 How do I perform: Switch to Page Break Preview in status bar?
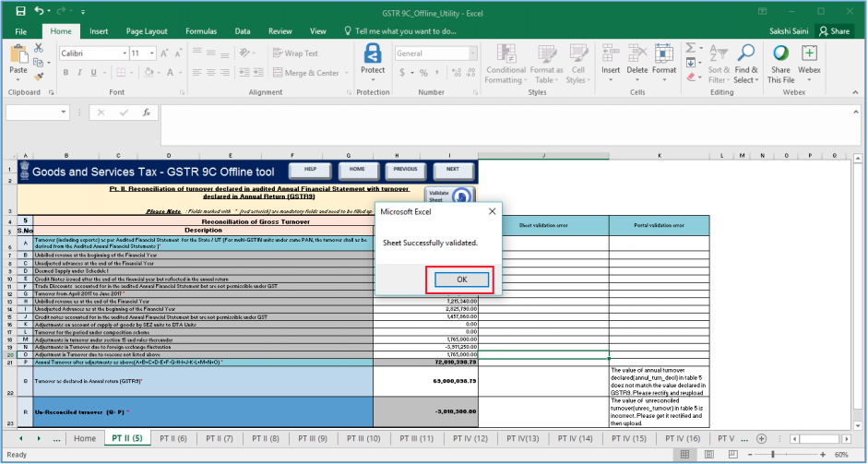733,455
